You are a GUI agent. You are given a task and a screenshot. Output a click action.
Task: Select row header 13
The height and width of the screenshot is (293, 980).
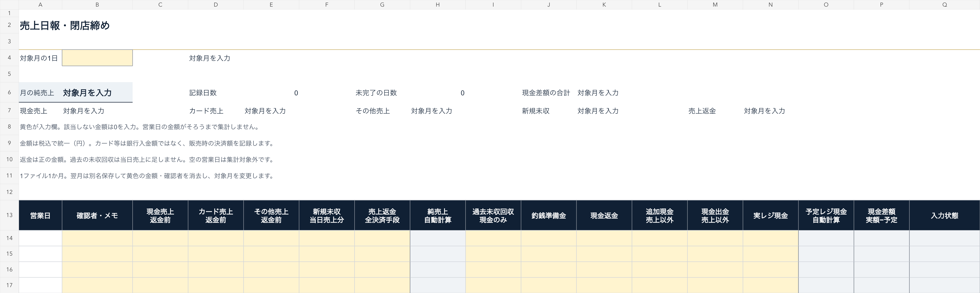point(9,215)
